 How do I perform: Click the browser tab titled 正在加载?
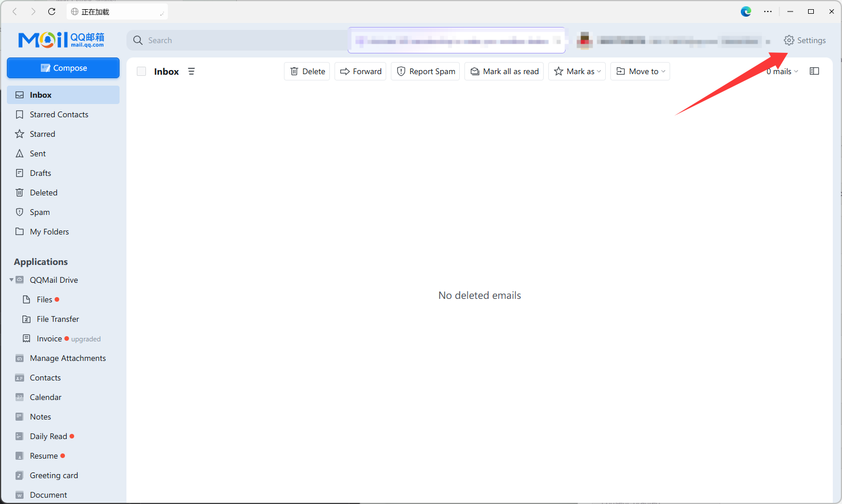click(117, 11)
